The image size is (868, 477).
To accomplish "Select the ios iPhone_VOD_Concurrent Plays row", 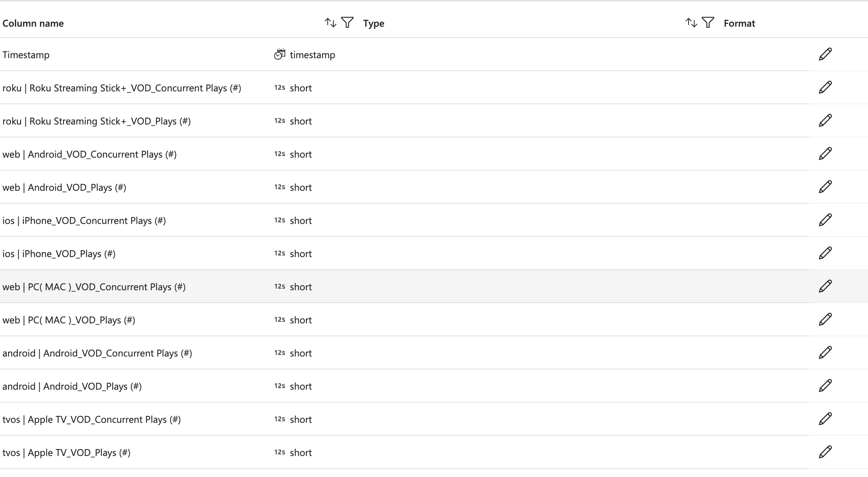I will point(405,220).
